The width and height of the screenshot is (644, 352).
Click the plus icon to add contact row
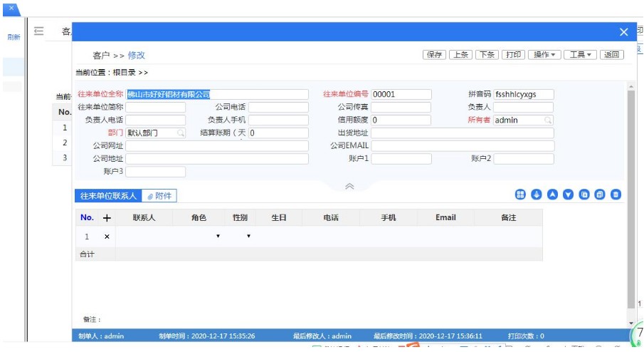(107, 218)
